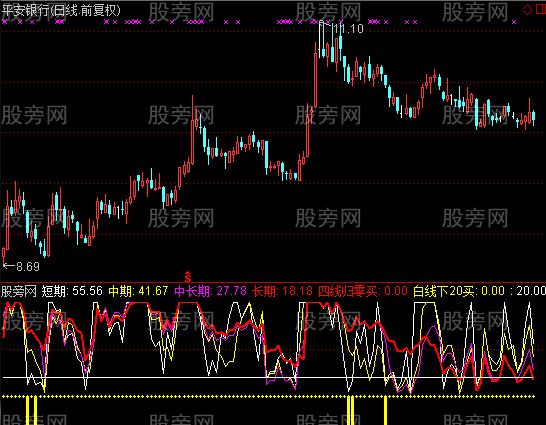Select the 平安银行(日线.前复权) chart title
The image size is (546, 425).
click(x=61, y=10)
